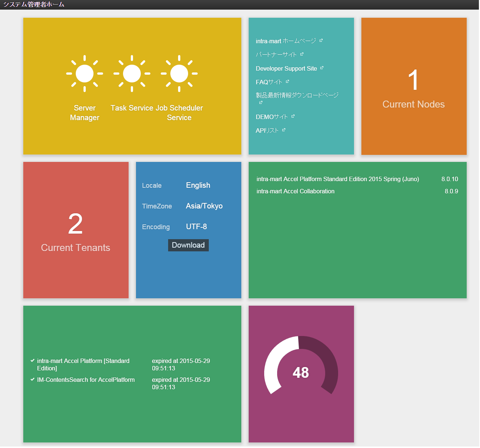Select the Task Service label
480x448 pixels.
(132, 108)
